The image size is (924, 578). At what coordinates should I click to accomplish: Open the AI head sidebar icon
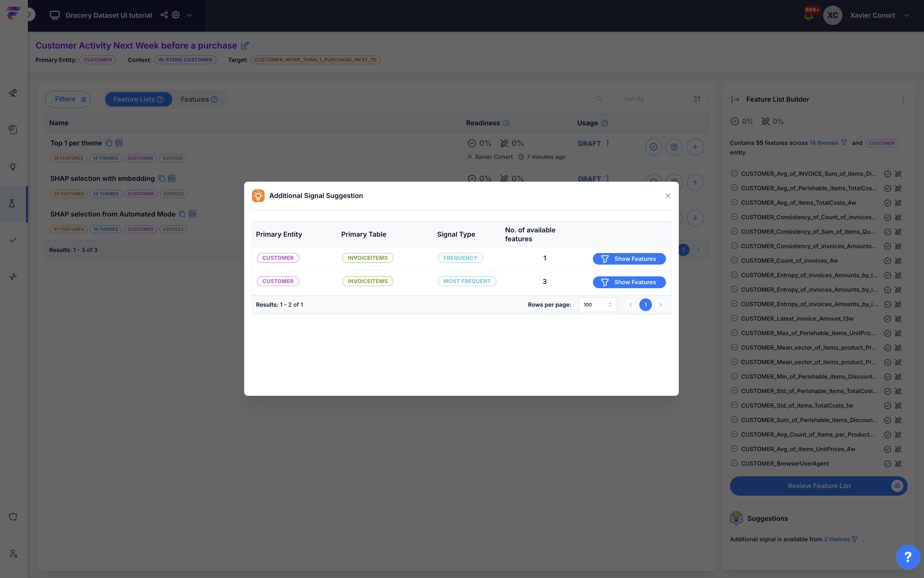(x=13, y=130)
